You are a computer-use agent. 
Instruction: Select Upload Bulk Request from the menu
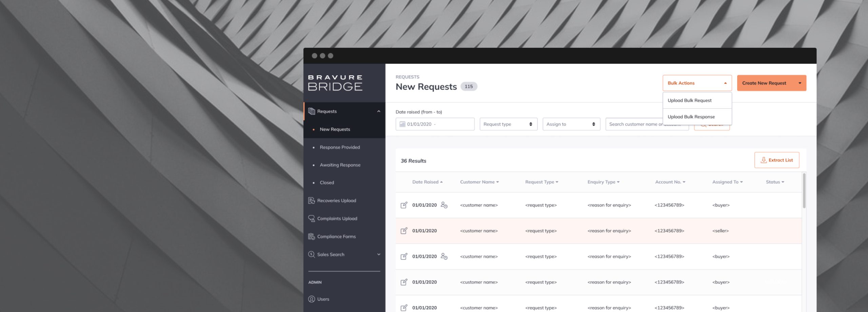coord(690,100)
